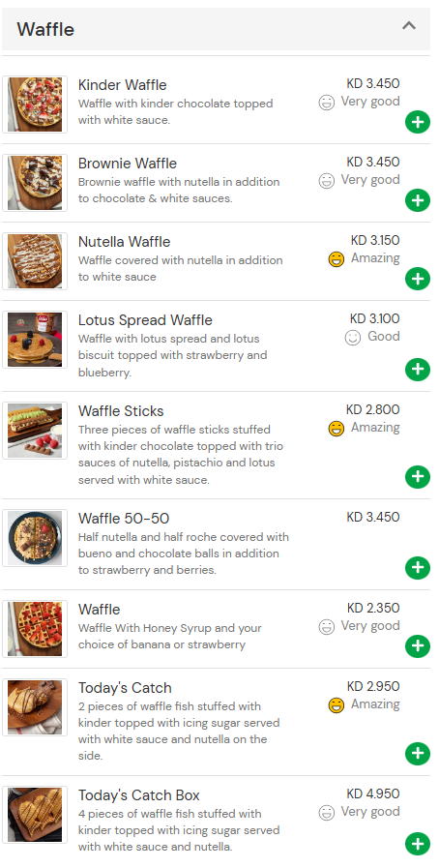
Task: Click Brownie Waffle's Very good rating
Action: tap(360, 180)
